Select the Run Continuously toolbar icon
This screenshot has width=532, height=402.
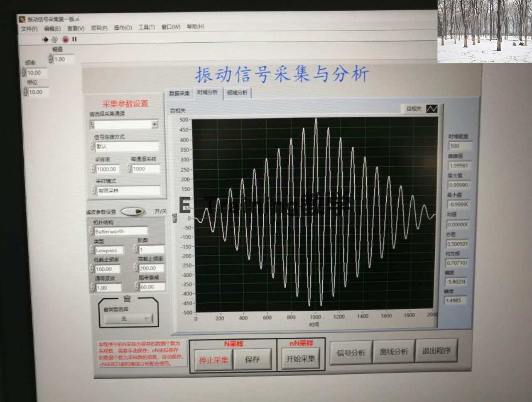click(x=54, y=39)
